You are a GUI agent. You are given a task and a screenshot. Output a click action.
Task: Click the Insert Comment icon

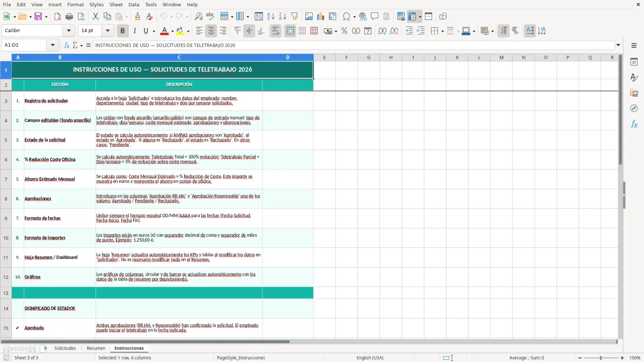(x=375, y=17)
